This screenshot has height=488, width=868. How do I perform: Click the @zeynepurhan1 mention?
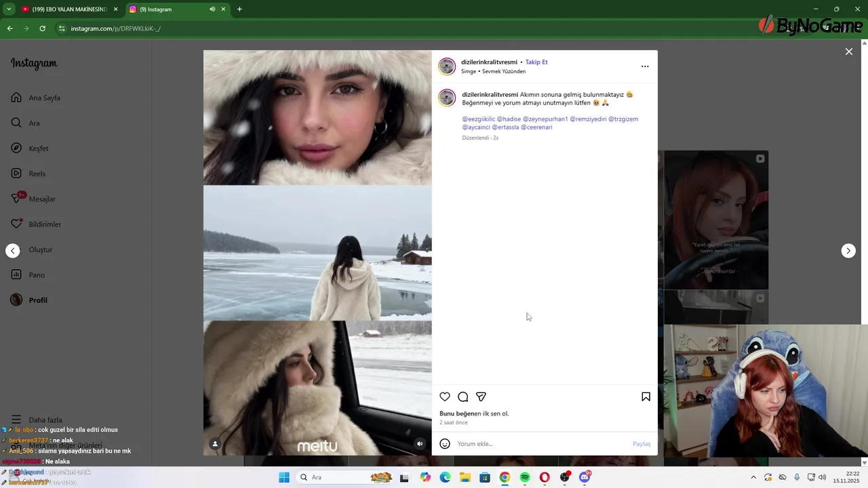545,119
